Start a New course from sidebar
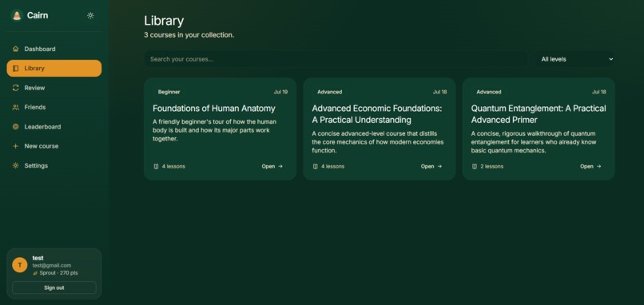644x305 pixels. [x=54, y=146]
